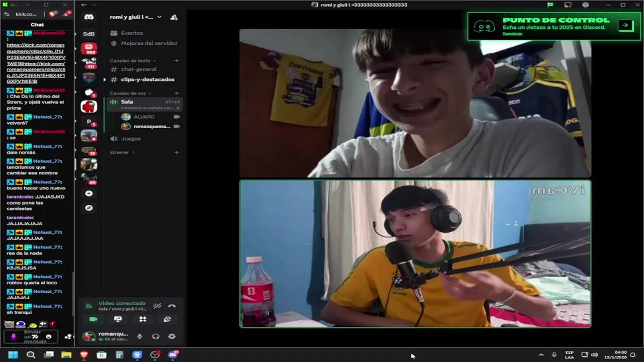Open the red Among Us server icon
Viewport: 644px width, 362px height.
(89, 106)
